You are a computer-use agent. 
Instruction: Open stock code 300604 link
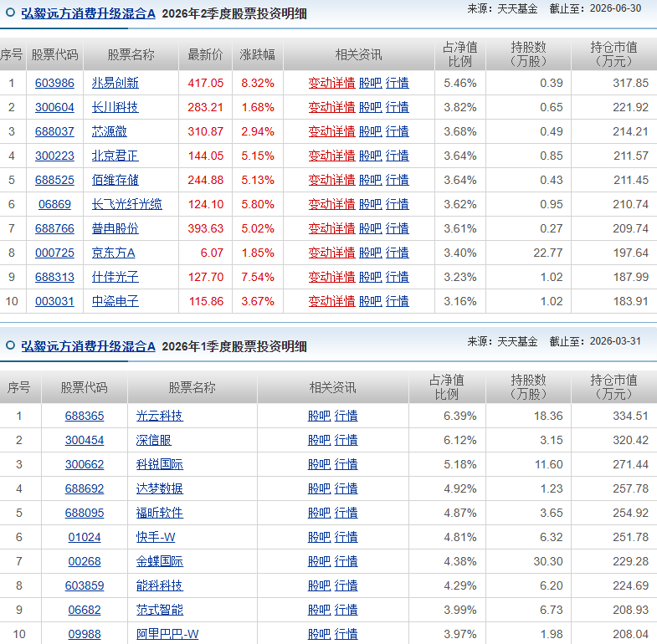(x=54, y=107)
